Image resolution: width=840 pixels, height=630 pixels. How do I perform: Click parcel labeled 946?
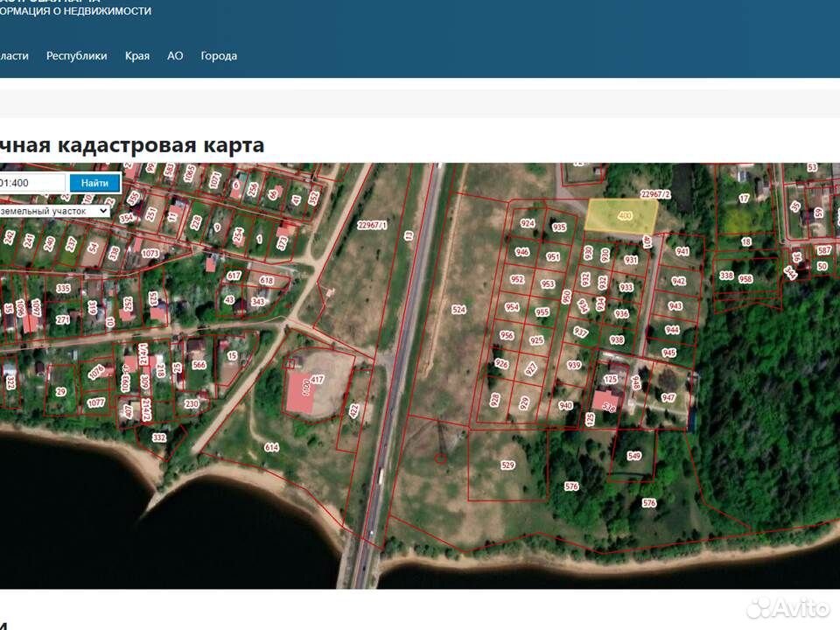click(x=521, y=252)
